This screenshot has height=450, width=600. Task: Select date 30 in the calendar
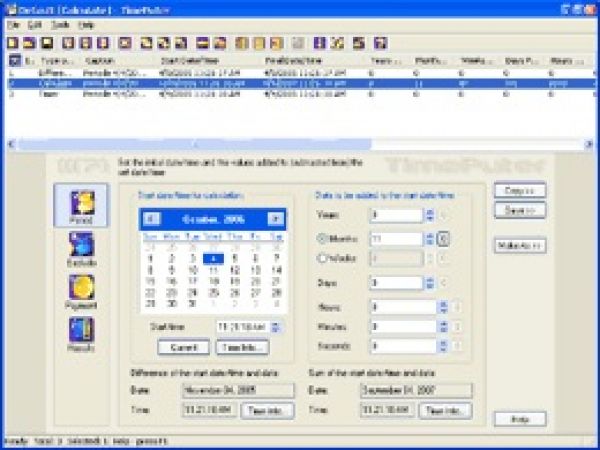tap(172, 304)
